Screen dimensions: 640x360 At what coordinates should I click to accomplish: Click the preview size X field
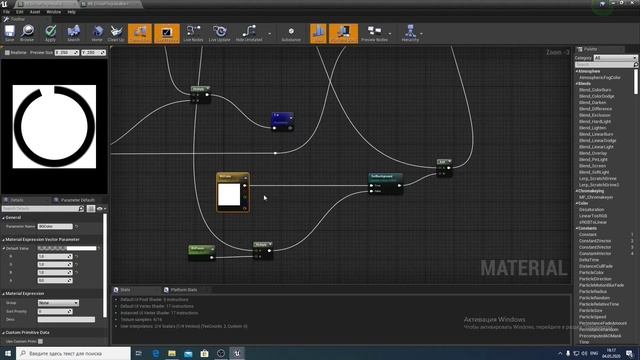click(67, 53)
